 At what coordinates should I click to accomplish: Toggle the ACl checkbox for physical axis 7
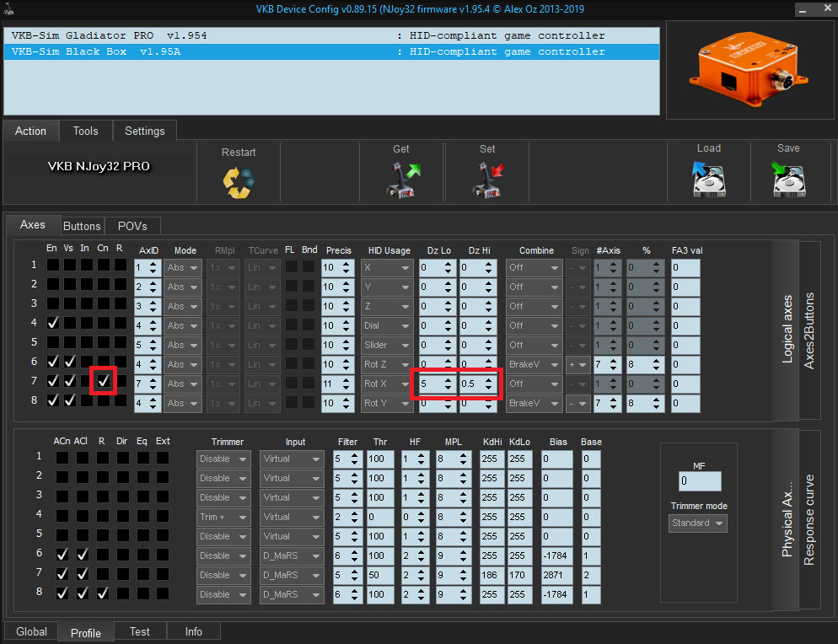coord(83,574)
